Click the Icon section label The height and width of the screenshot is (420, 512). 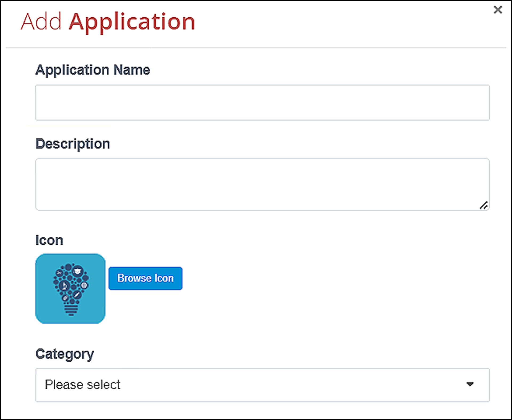[50, 240]
